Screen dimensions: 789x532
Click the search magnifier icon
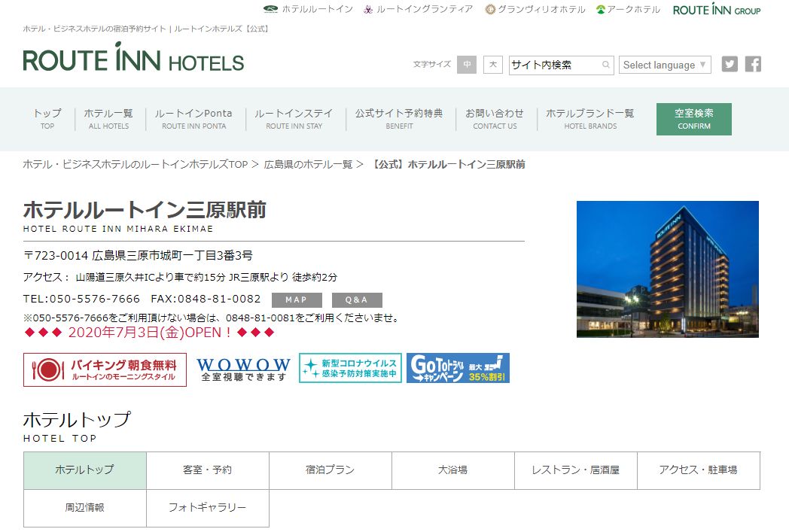[606, 65]
